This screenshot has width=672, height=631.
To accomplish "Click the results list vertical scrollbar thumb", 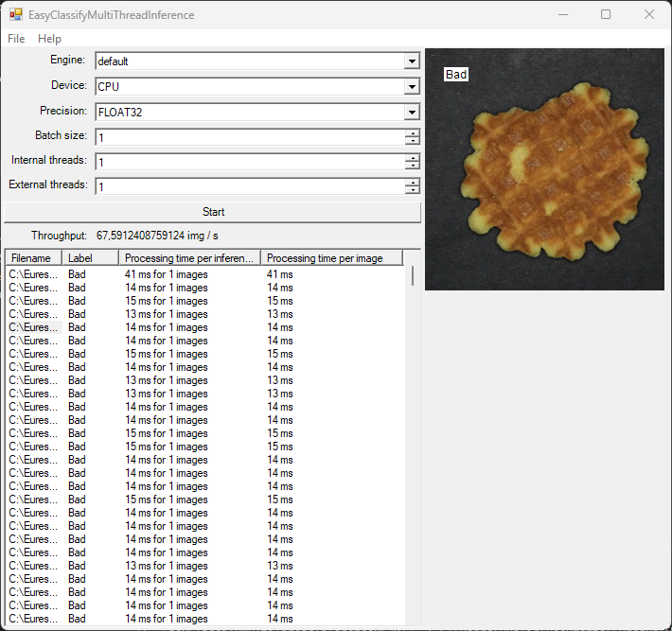I will click(412, 276).
